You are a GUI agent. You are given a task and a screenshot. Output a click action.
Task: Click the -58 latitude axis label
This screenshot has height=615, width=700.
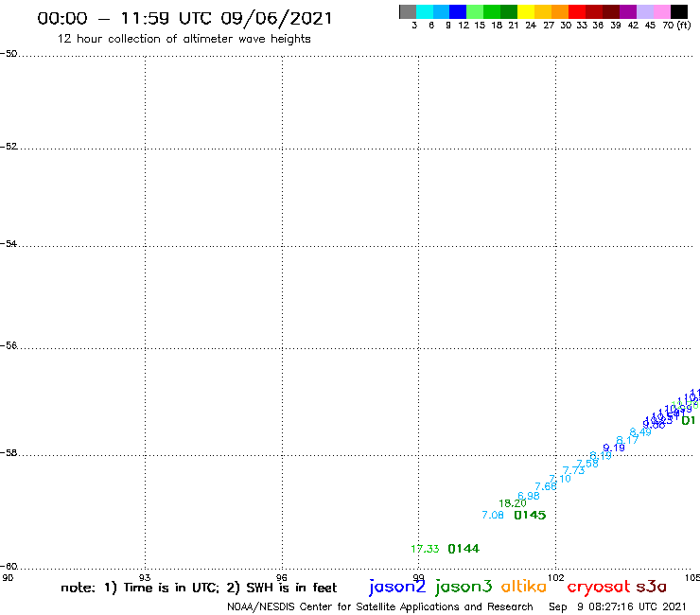click(9, 453)
